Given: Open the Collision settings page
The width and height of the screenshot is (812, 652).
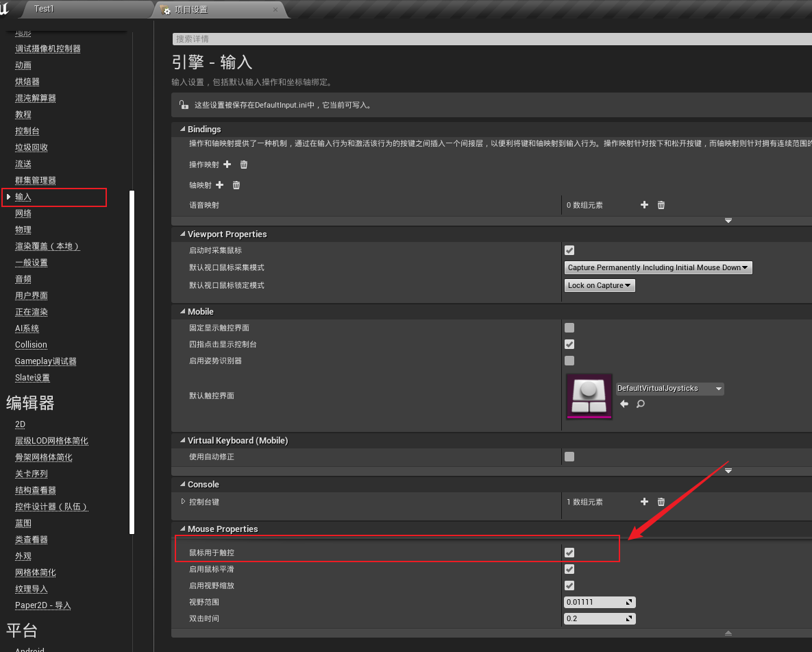Looking at the screenshot, I should (31, 344).
